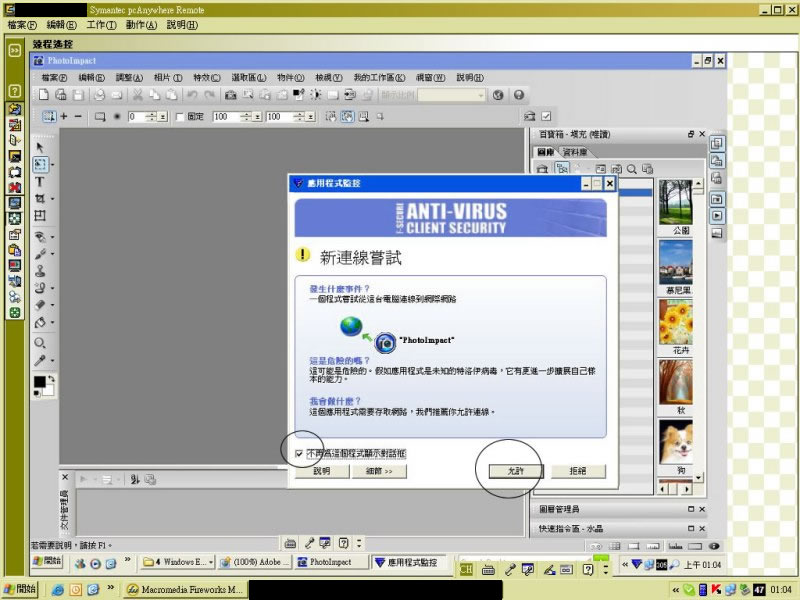Select the Eyedropper tool in toolbox
800x600 pixels.
[x=40, y=360]
